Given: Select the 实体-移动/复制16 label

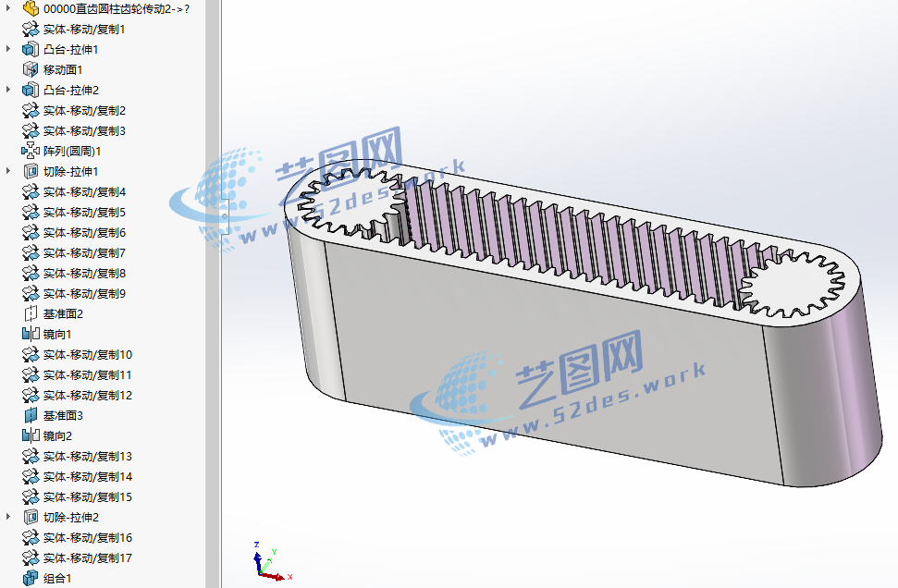Looking at the screenshot, I should pos(88,538).
